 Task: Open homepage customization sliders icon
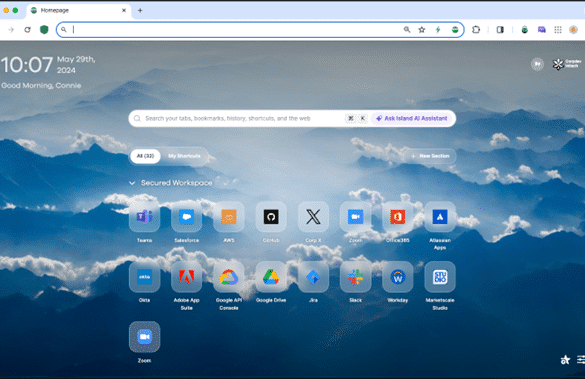[581, 360]
